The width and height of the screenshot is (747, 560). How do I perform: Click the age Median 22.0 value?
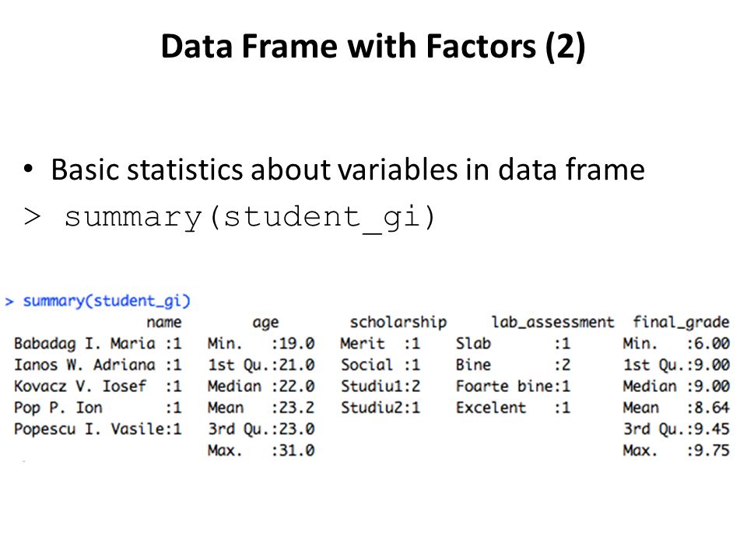click(261, 387)
